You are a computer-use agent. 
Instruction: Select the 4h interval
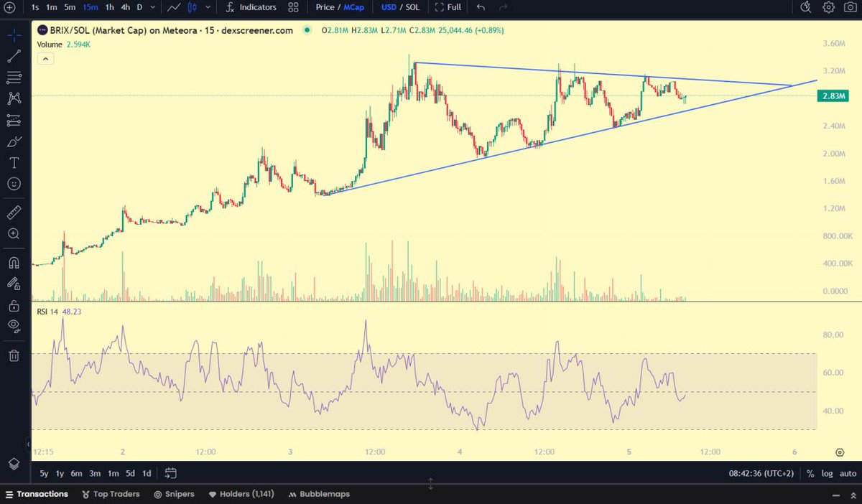click(126, 7)
